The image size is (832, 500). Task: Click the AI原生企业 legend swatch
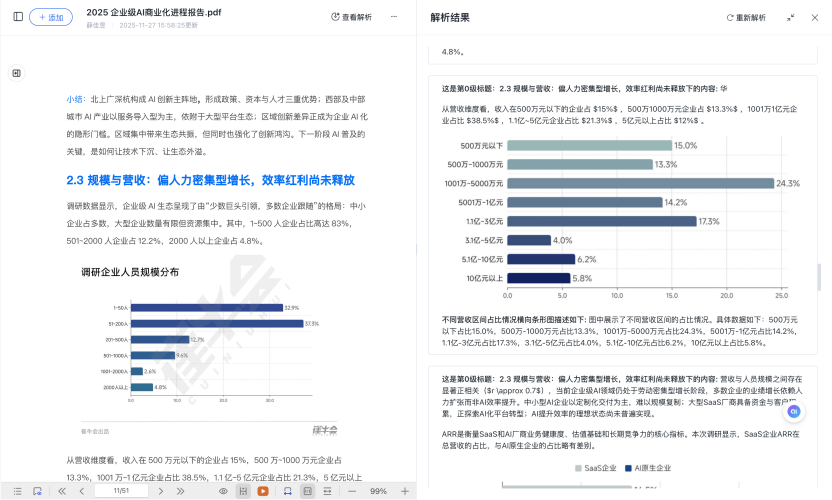[628, 468]
